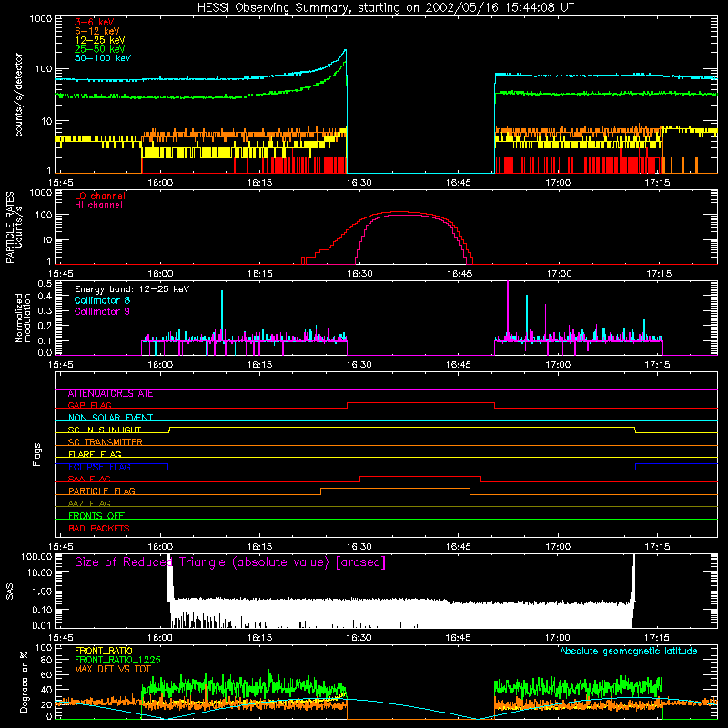The image size is (728, 728).
Task: Click the FRONT_RATIO_1225 legend label
Action: (117, 660)
